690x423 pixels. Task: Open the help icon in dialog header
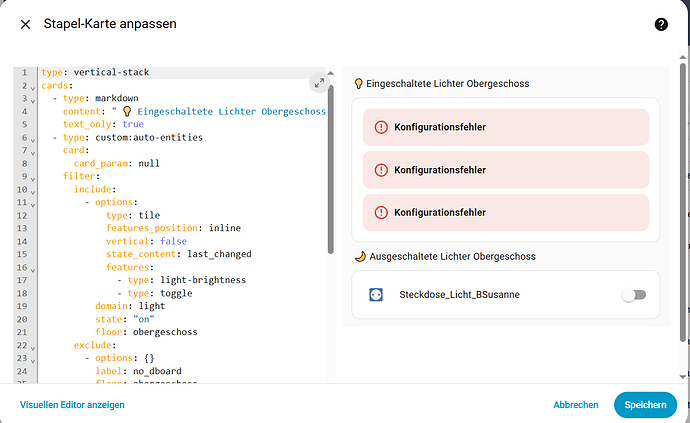661,24
